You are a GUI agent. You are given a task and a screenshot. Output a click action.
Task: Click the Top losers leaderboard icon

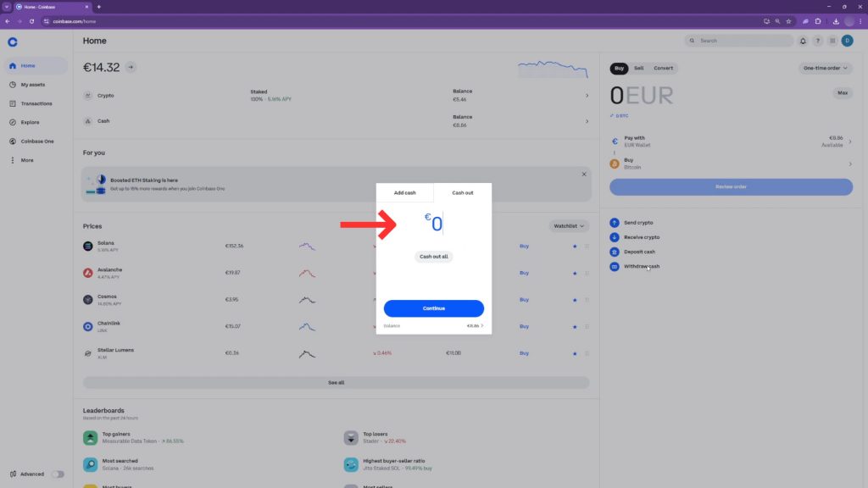351,438
